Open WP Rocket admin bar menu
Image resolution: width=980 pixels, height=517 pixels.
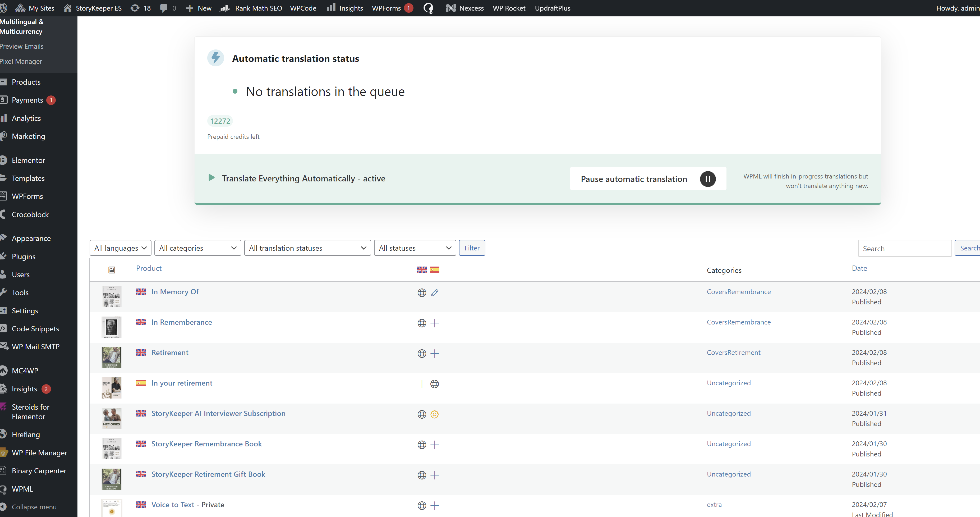pos(509,8)
